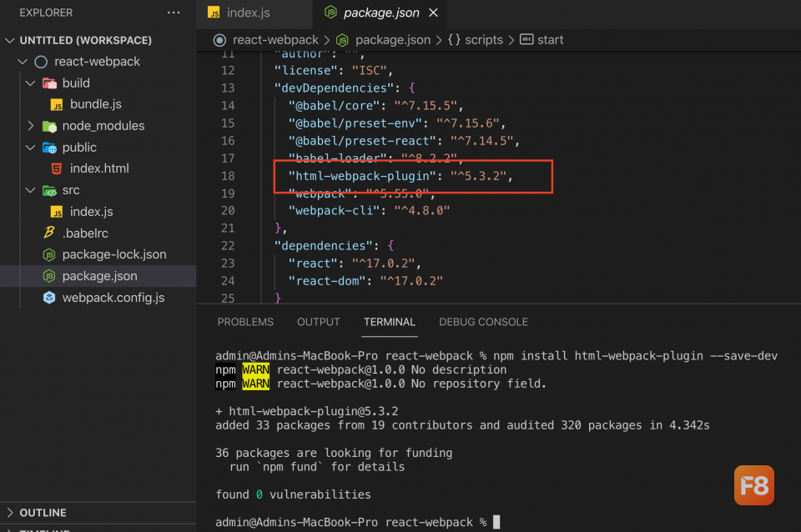Click the breadcrumb braces scripts icon
Viewport: 801px width, 532px height.
pos(454,40)
